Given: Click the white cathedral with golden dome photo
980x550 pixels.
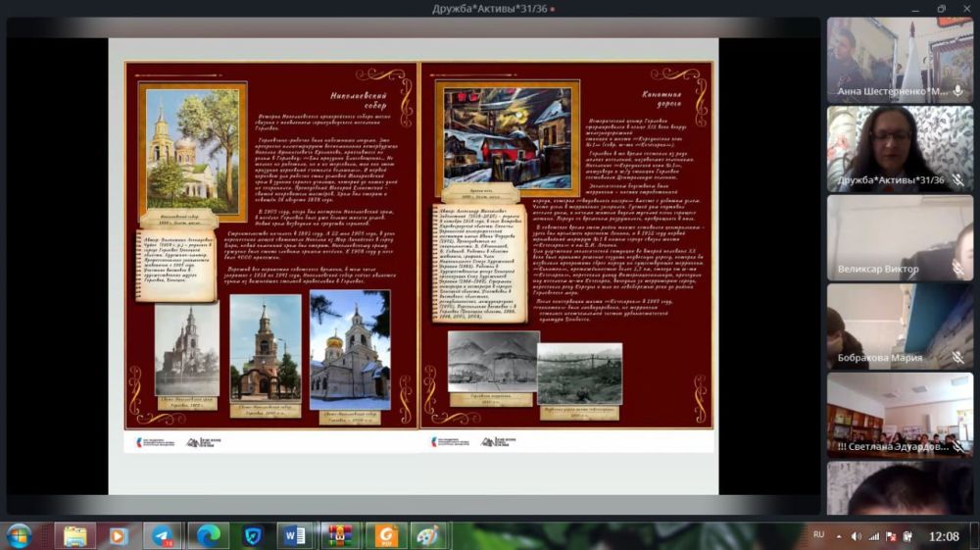Looking at the screenshot, I should click(350, 350).
